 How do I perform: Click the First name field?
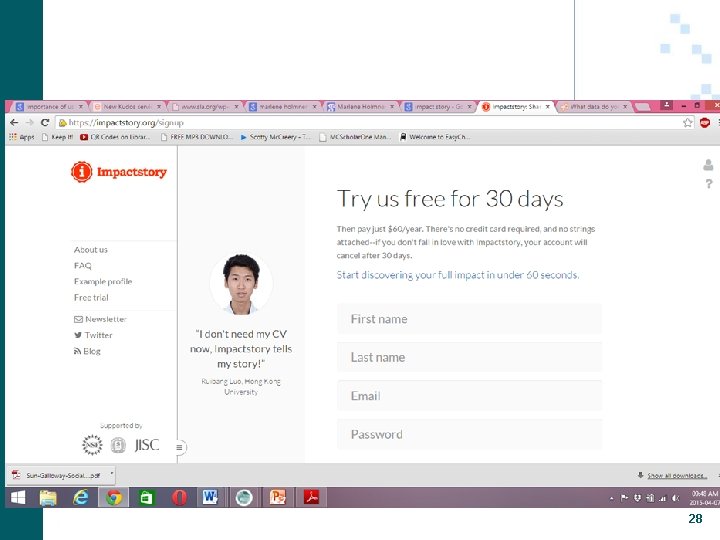[x=469, y=319]
